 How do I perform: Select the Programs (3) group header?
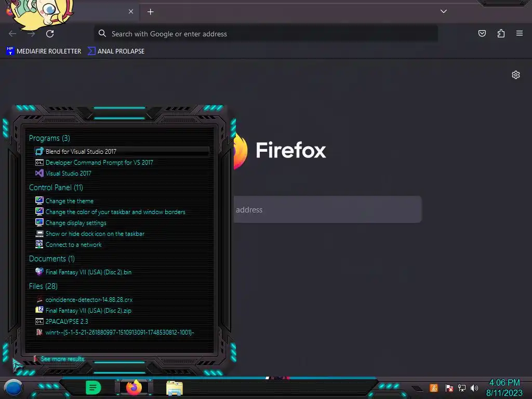tap(49, 138)
